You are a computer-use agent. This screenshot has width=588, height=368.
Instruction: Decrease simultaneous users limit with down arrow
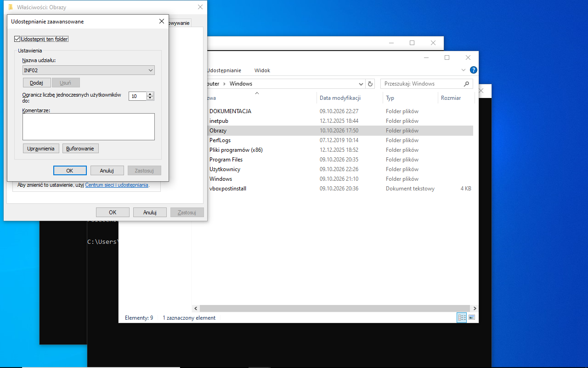point(150,98)
